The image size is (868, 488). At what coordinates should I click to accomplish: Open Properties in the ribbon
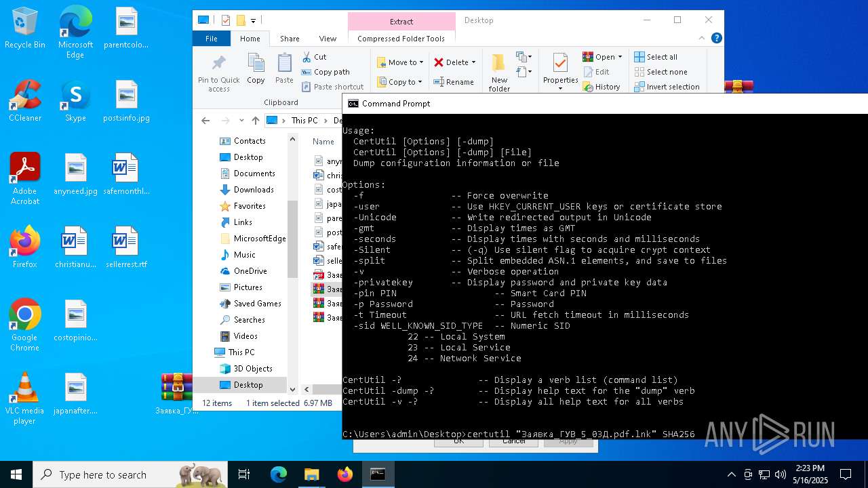[x=560, y=73]
